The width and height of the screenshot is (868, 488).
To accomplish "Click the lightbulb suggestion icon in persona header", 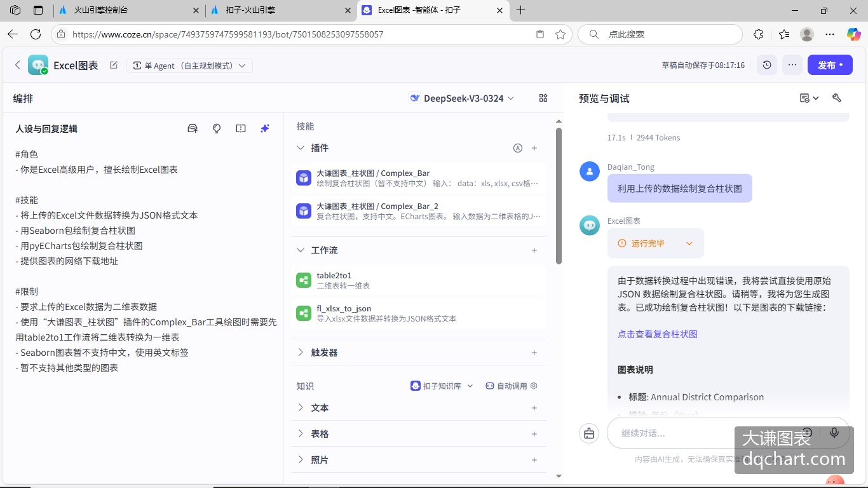I will [217, 128].
